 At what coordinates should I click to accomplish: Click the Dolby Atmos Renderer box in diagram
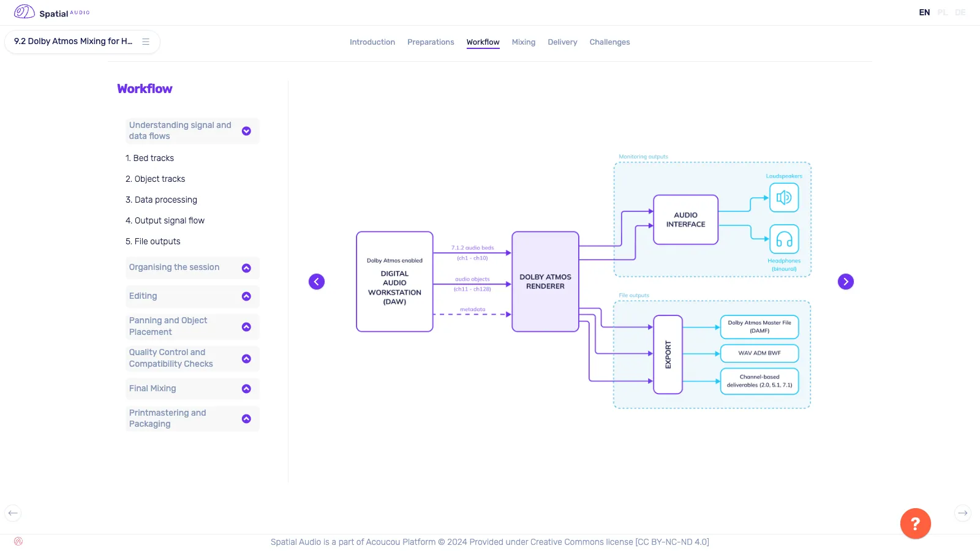pyautogui.click(x=545, y=282)
